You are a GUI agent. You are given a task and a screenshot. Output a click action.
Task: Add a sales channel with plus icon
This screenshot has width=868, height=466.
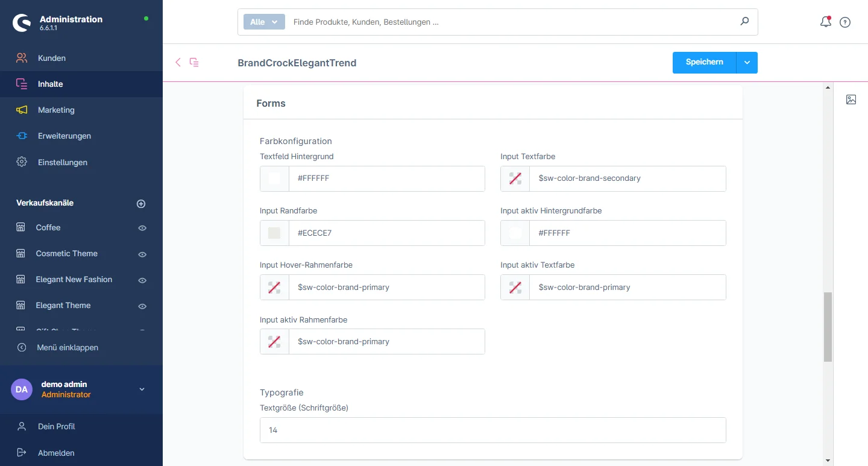[141, 204]
